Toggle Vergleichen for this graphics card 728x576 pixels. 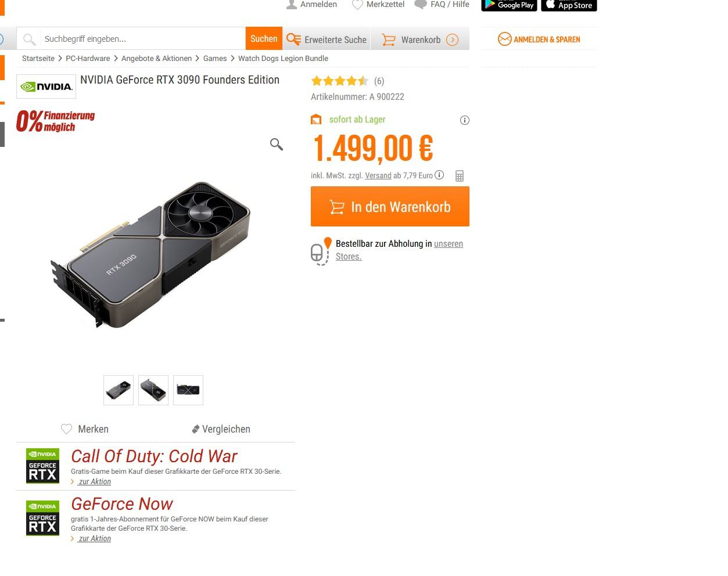click(x=221, y=429)
